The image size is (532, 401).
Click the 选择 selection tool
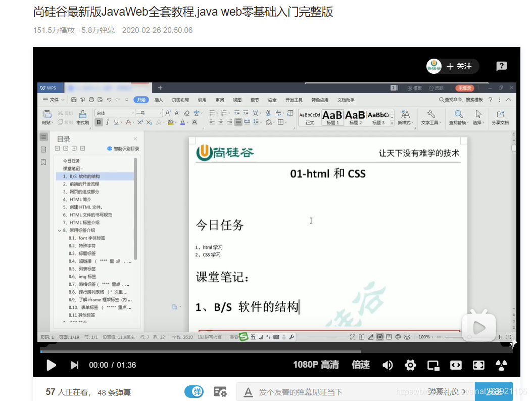click(x=478, y=117)
